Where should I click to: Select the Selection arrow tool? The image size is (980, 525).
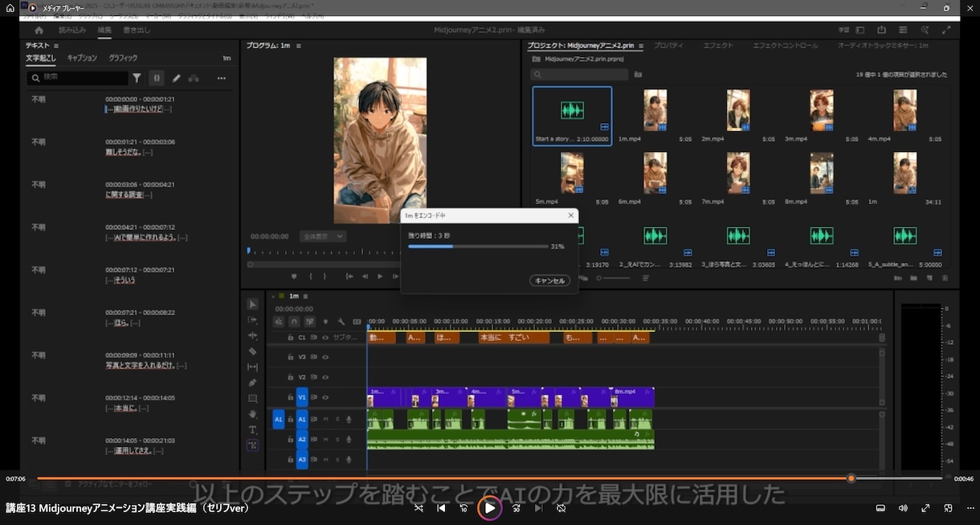click(253, 304)
